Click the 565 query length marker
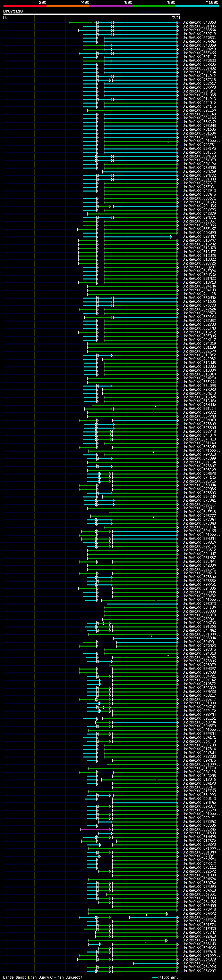222x980 pixels. click(x=175, y=17)
